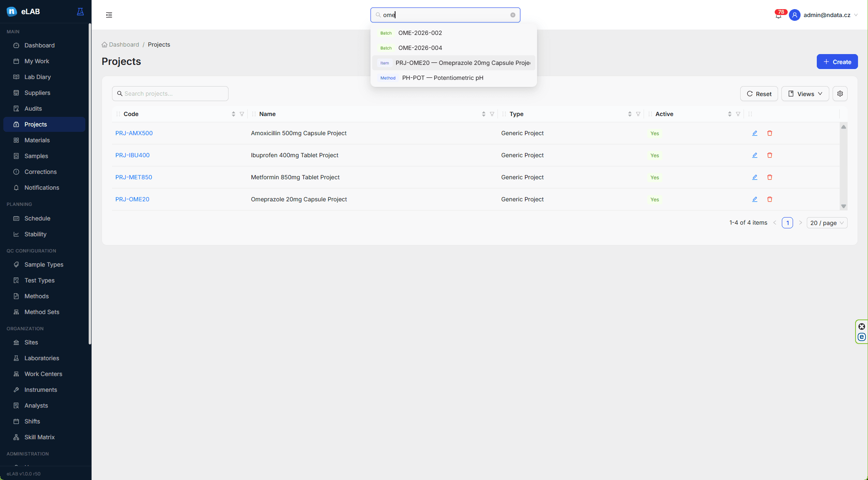Screen dimensions: 868x480
Task: Click the next page arrow in pagination
Action: click(x=800, y=223)
